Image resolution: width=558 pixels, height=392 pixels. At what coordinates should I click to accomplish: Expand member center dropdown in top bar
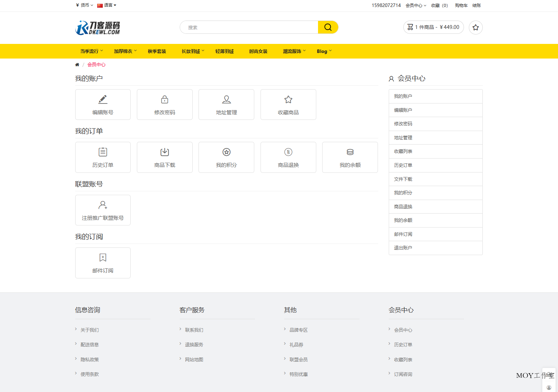[x=416, y=6]
